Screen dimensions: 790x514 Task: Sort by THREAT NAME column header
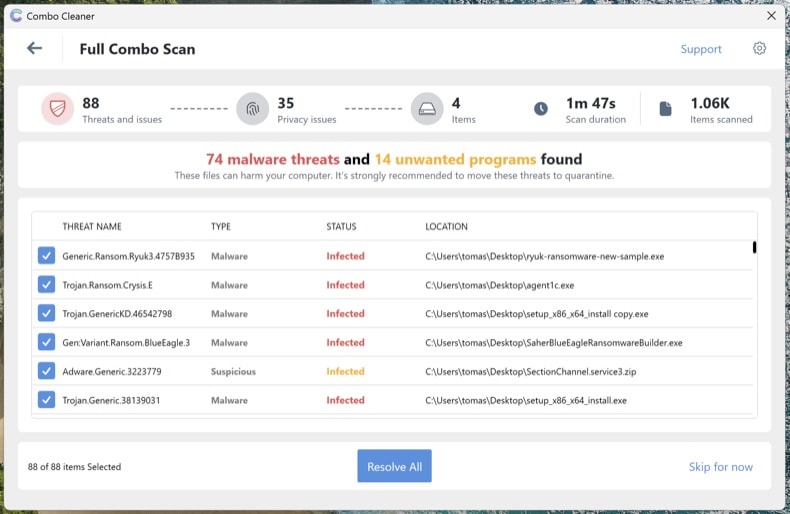[x=92, y=226]
